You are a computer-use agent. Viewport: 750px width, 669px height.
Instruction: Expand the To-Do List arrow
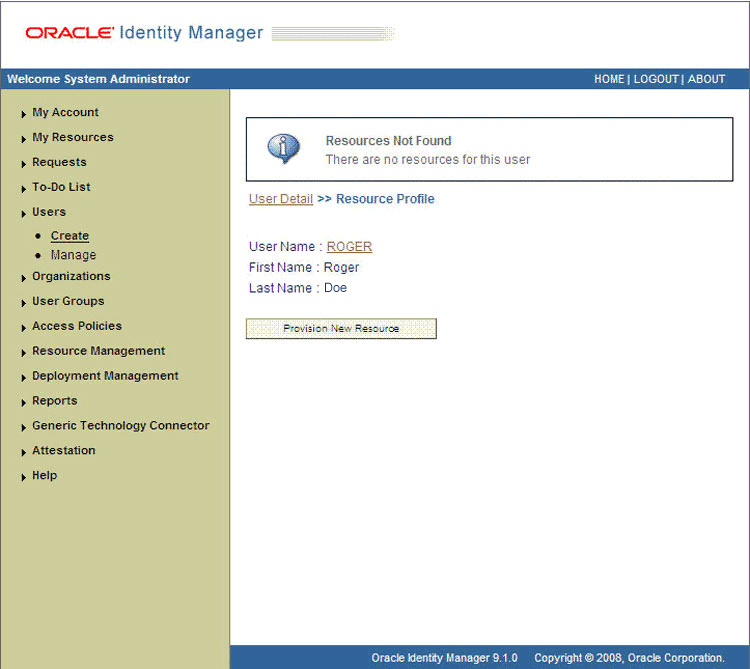(x=23, y=189)
